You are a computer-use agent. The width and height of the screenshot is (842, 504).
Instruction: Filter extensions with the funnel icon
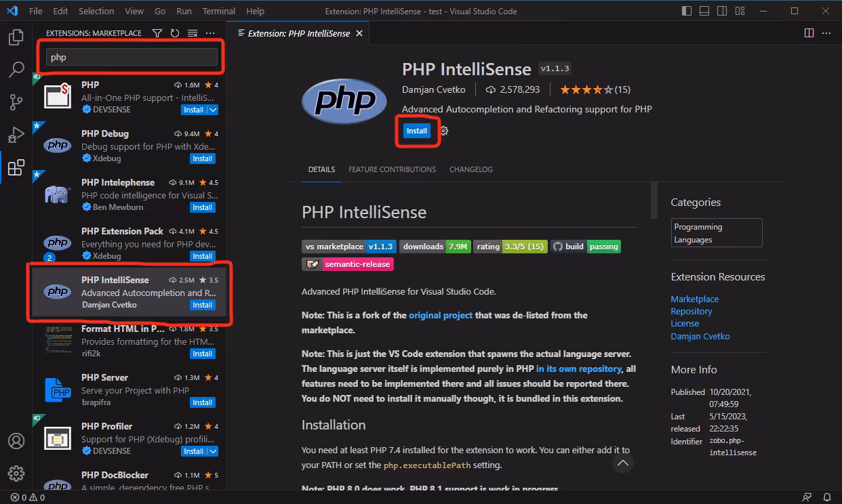click(x=157, y=33)
